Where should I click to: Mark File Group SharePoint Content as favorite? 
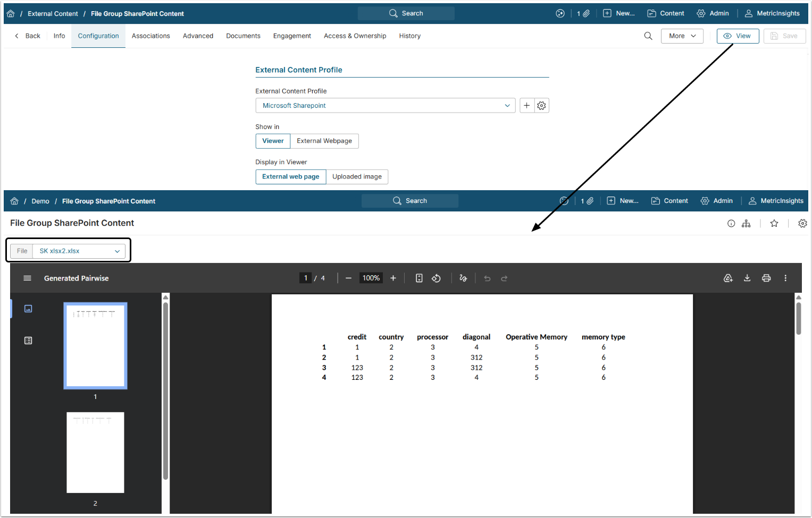[x=774, y=224]
